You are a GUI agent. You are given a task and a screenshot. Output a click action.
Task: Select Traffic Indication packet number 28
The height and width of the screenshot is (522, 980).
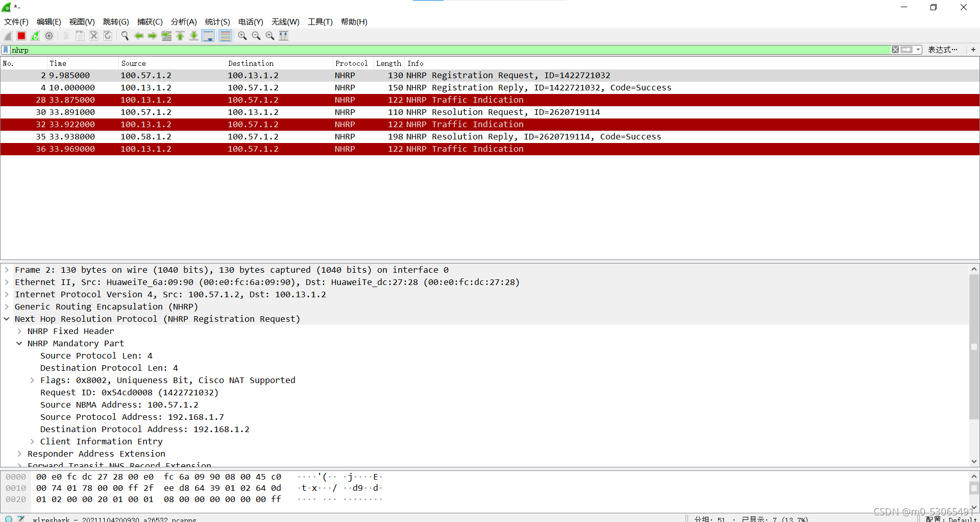click(489, 100)
